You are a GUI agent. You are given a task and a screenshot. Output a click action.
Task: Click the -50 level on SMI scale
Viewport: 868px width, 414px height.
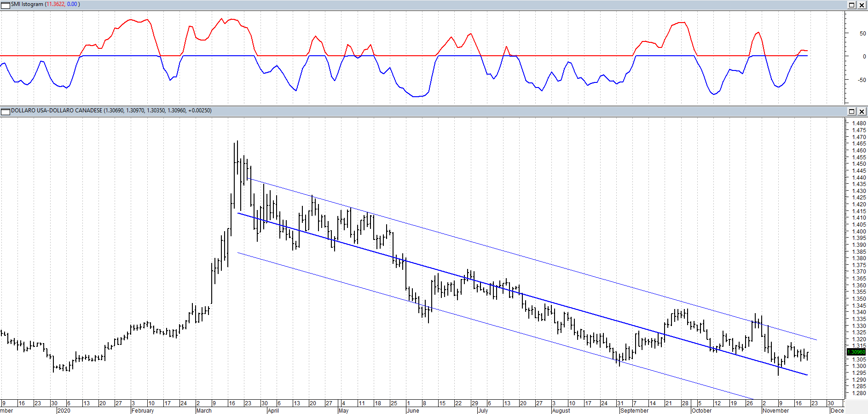[862, 80]
